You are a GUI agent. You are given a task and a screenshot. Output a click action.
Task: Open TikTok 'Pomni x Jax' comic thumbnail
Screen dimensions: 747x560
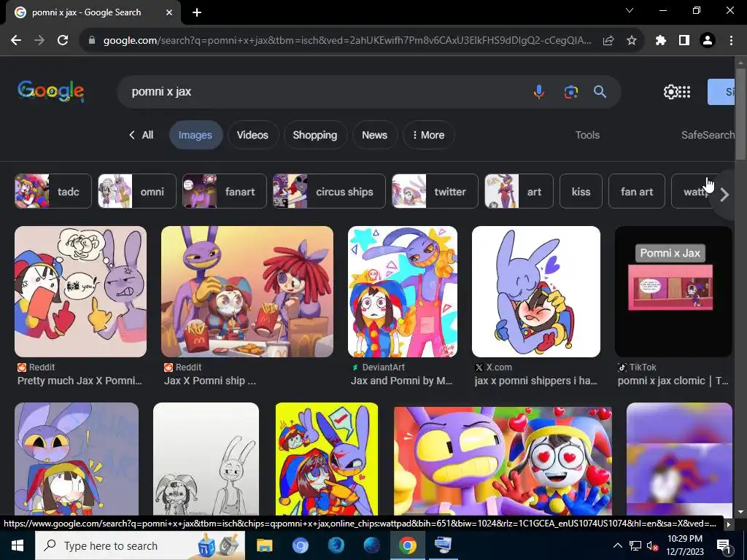673,292
